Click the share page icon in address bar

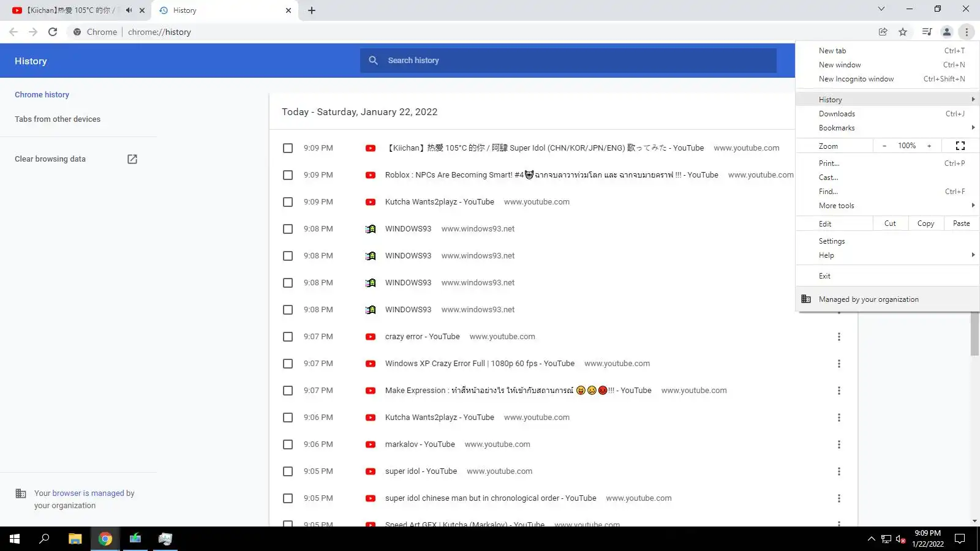[x=883, y=32]
